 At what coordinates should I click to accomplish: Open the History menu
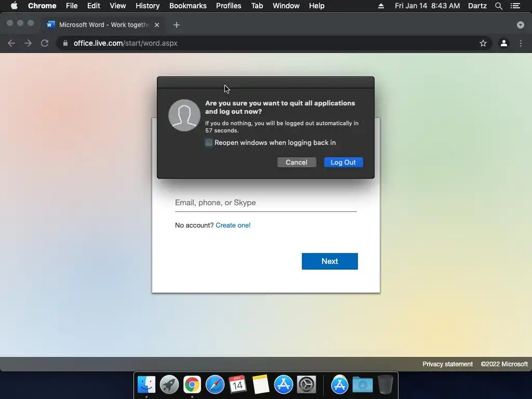148,6
